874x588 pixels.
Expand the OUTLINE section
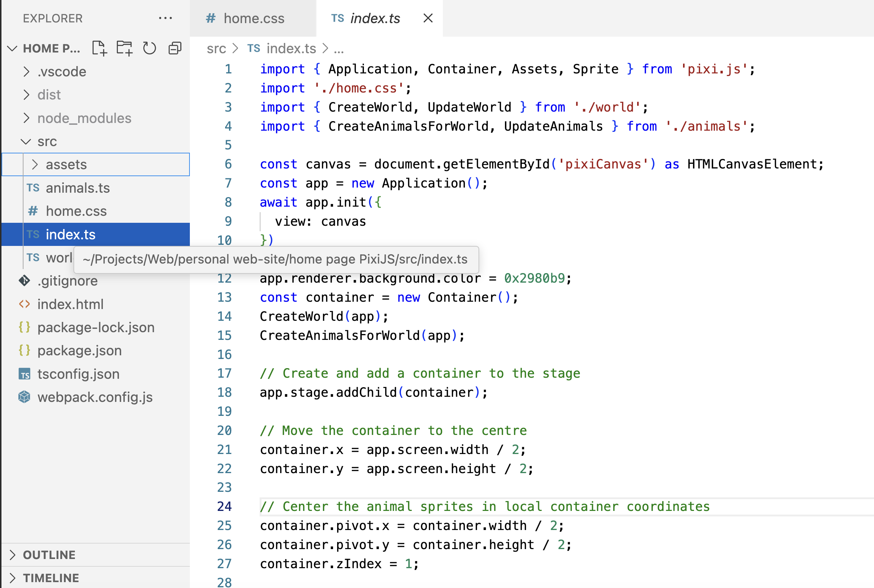coord(49,555)
